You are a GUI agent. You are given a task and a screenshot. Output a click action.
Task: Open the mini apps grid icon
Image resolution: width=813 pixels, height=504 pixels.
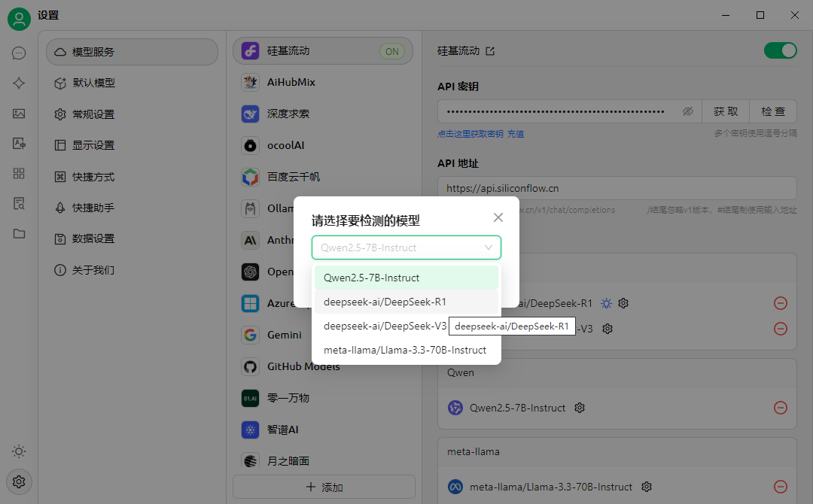click(x=19, y=174)
